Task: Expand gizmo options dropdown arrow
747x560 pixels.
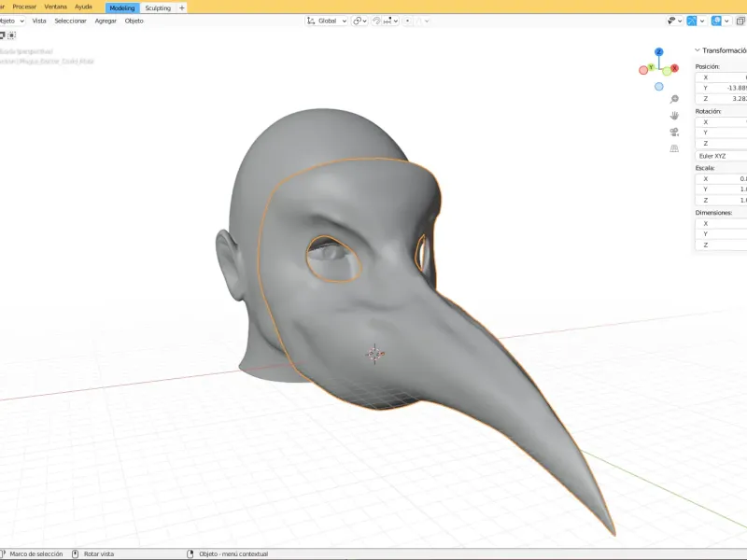Action: [x=702, y=21]
